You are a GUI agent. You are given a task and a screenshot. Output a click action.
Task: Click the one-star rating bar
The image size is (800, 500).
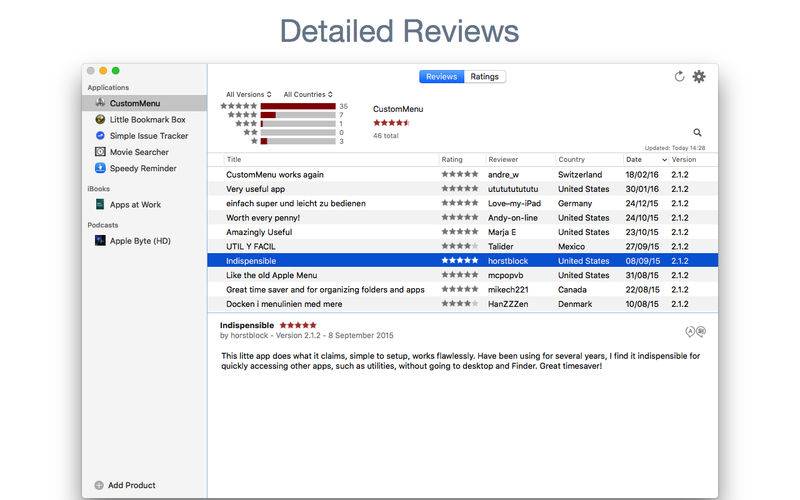pyautogui.click(x=298, y=141)
